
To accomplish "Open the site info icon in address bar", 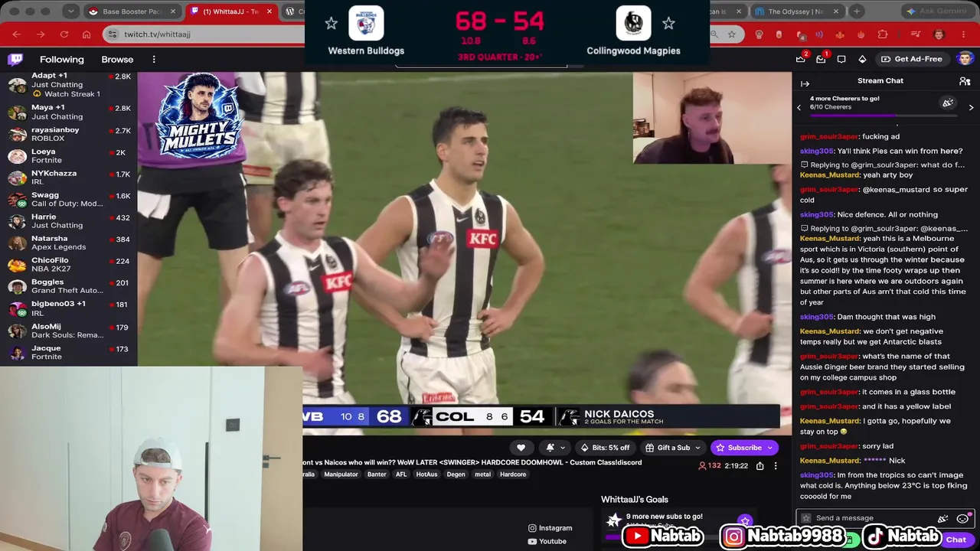I will 113,34.
